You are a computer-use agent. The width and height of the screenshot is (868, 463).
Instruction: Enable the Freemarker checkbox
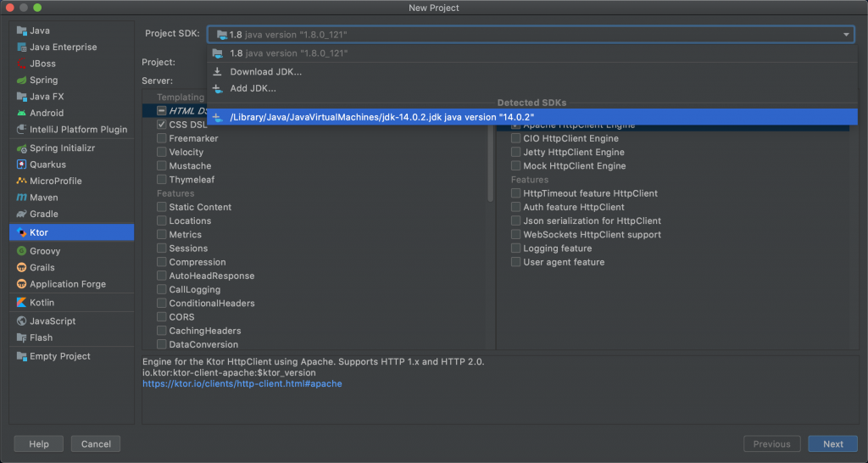pyautogui.click(x=162, y=138)
